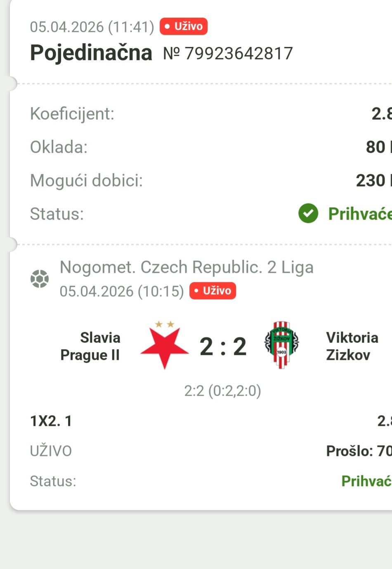Click the Slavia Prague II team name
Viewport: 392px width, 569px height.
coord(90,346)
